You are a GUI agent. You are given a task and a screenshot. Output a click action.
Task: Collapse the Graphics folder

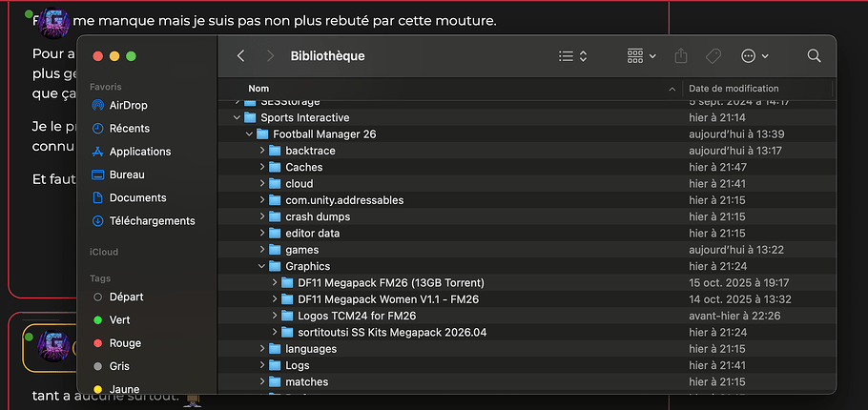pos(262,267)
